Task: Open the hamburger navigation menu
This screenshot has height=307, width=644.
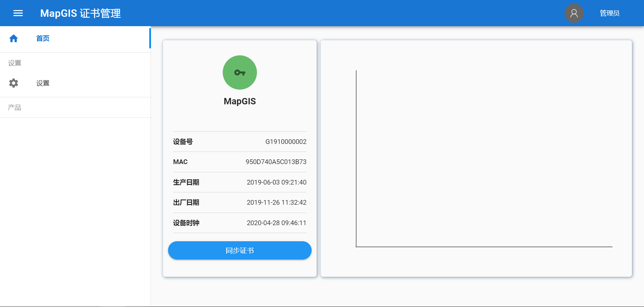Action: point(18,13)
